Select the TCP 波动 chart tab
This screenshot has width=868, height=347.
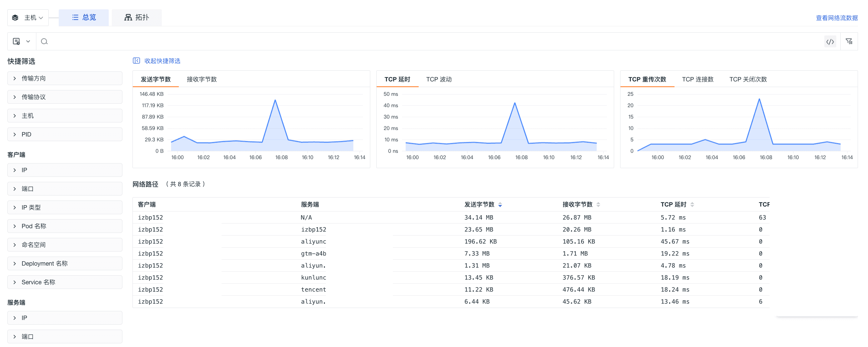coord(439,79)
